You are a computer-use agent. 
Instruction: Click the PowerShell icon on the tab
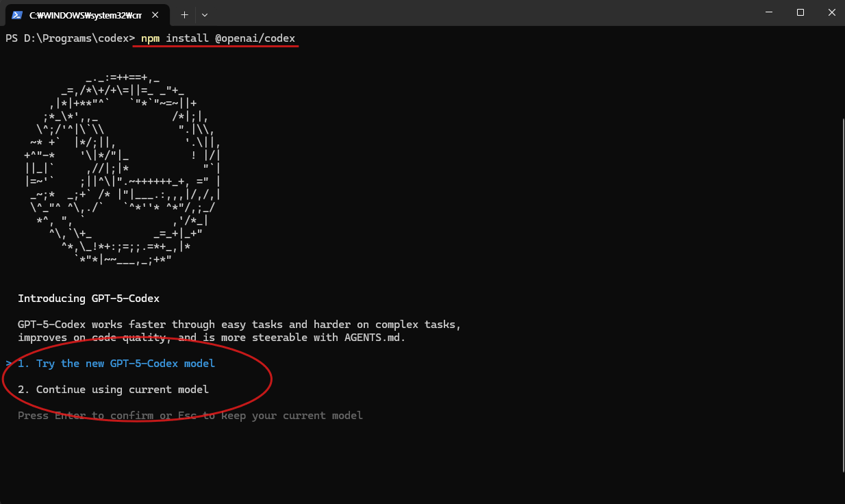point(17,14)
